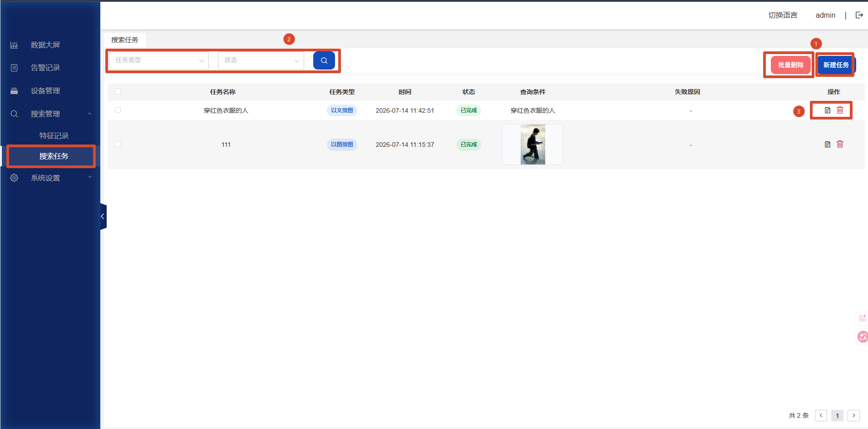Image resolution: width=868 pixels, height=429 pixels.
Task: Click the 以文搜图 type tag
Action: pos(342,110)
